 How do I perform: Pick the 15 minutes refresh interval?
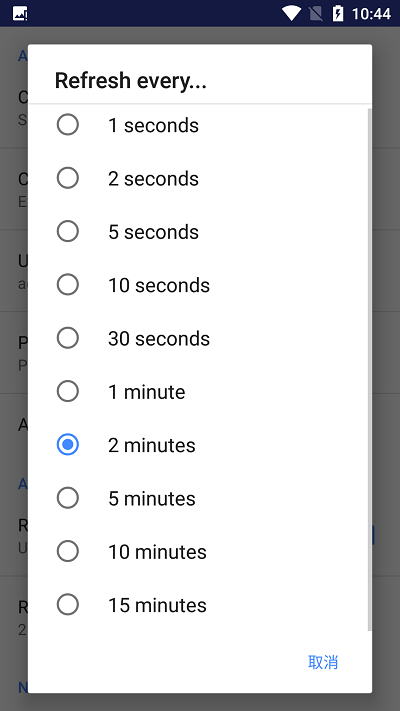pyautogui.click(x=68, y=604)
